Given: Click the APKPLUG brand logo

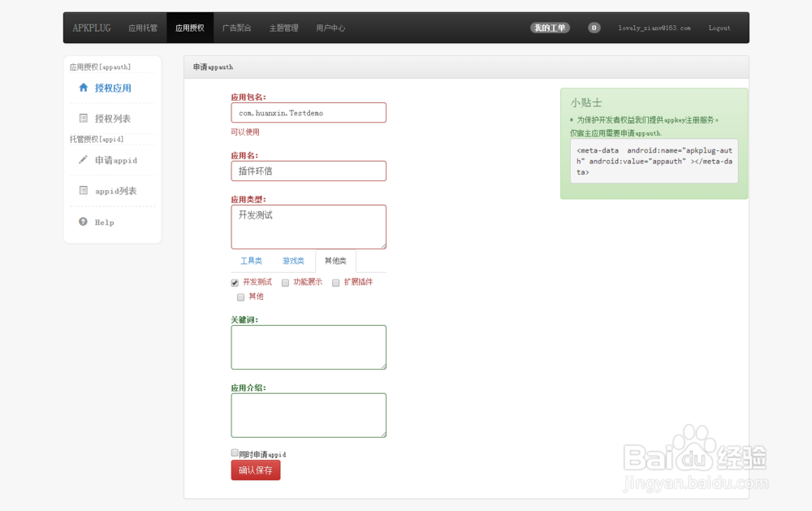Looking at the screenshot, I should click(x=92, y=28).
